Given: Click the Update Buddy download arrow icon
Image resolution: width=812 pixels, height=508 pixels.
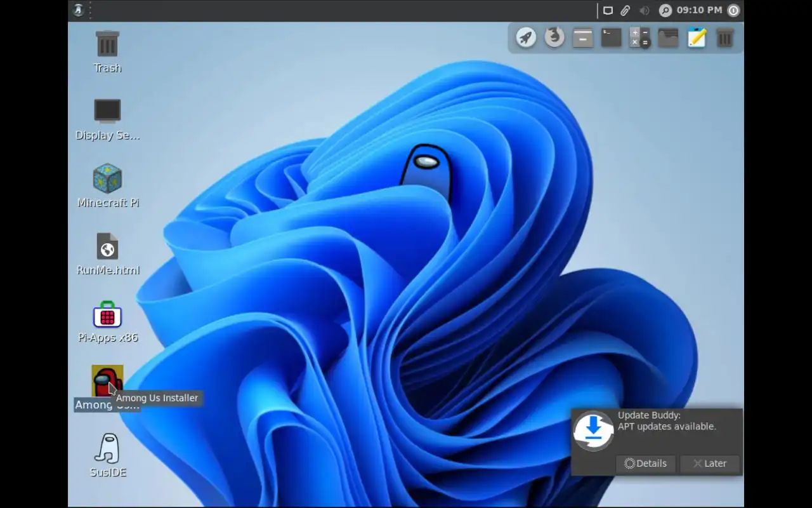Looking at the screenshot, I should [x=593, y=431].
